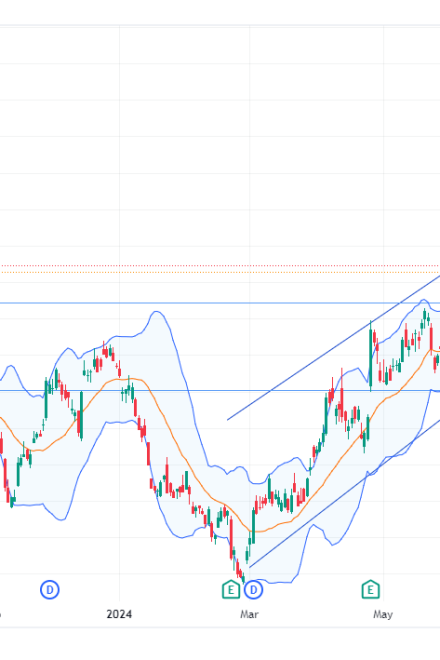
Task: Select the red dotted price line
Action: [x=219, y=266]
